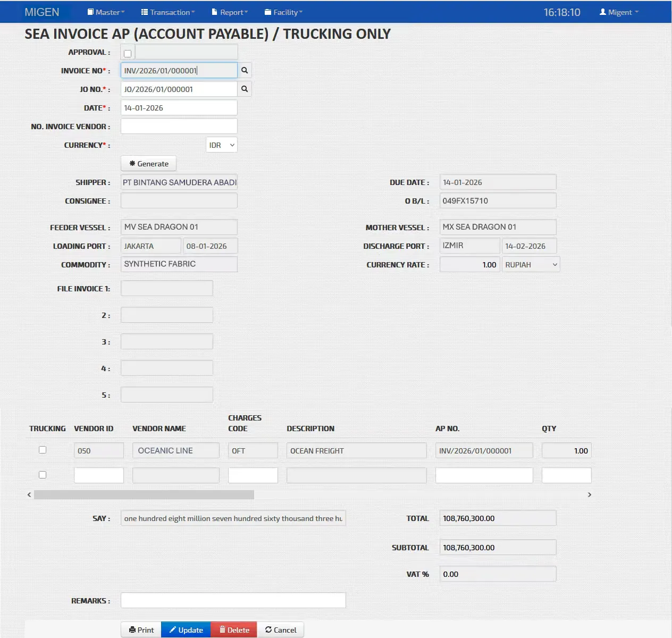The width and height of the screenshot is (672, 638).
Task: Focus the JO No input field
Action: (x=179, y=89)
